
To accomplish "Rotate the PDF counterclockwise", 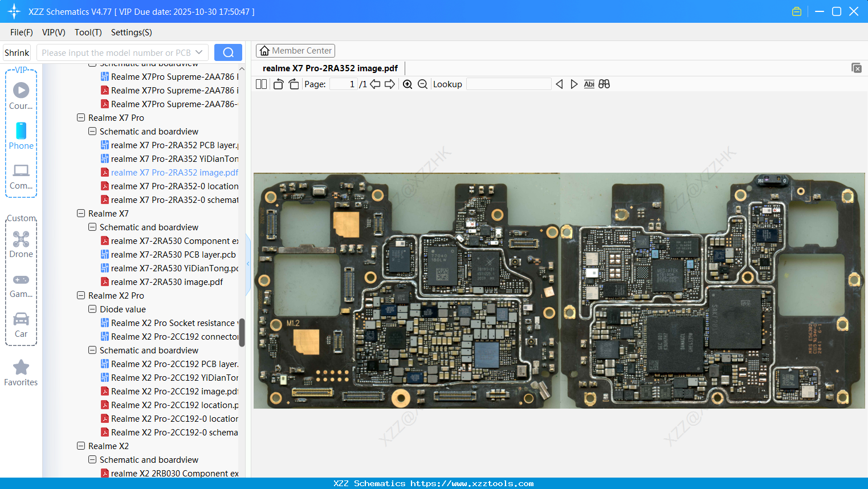I will pos(278,84).
